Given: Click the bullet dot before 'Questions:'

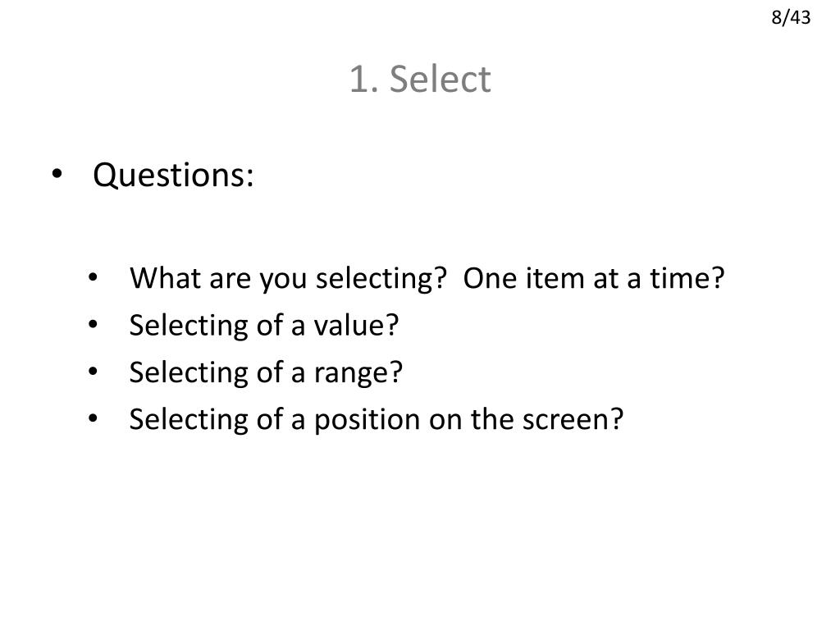Looking at the screenshot, I should pos(57,174).
